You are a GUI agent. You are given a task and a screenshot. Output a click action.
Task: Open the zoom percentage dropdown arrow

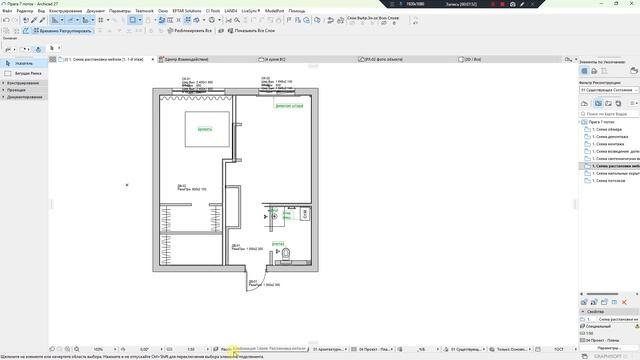(x=115, y=349)
